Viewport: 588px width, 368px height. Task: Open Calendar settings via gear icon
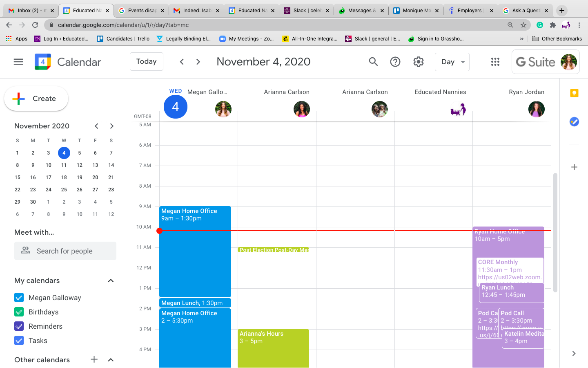(418, 62)
